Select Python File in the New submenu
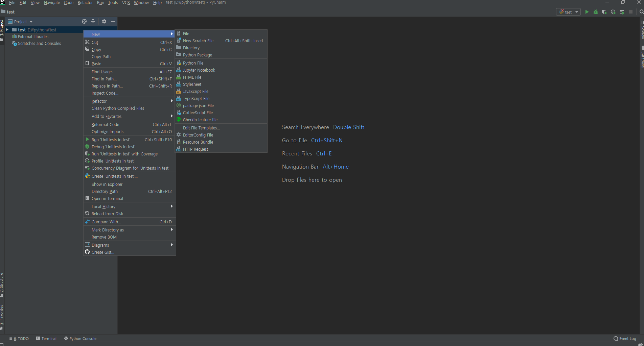Viewport: 644px width, 346px height. pyautogui.click(x=221, y=63)
